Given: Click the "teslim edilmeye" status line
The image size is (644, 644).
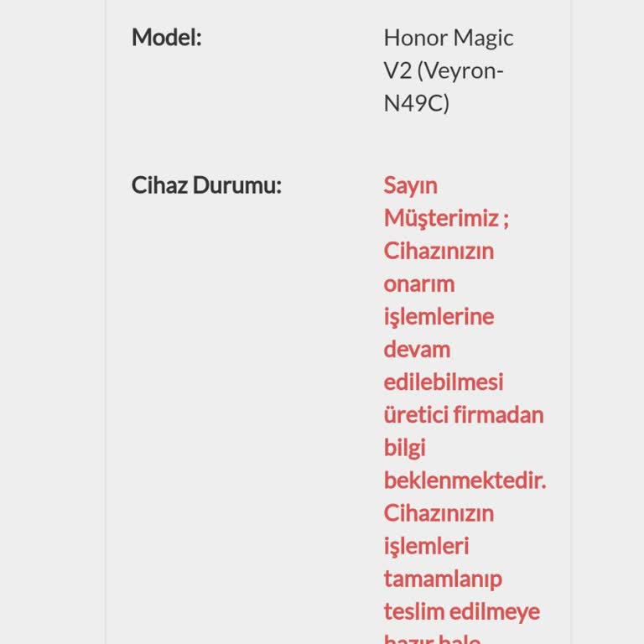Looking at the screenshot, I should click(461, 611).
